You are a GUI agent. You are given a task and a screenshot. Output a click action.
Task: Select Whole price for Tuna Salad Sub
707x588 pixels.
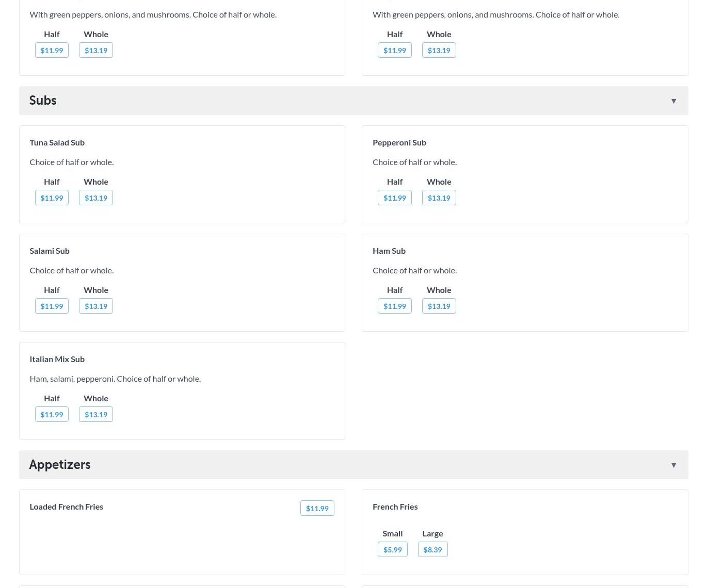(x=96, y=198)
